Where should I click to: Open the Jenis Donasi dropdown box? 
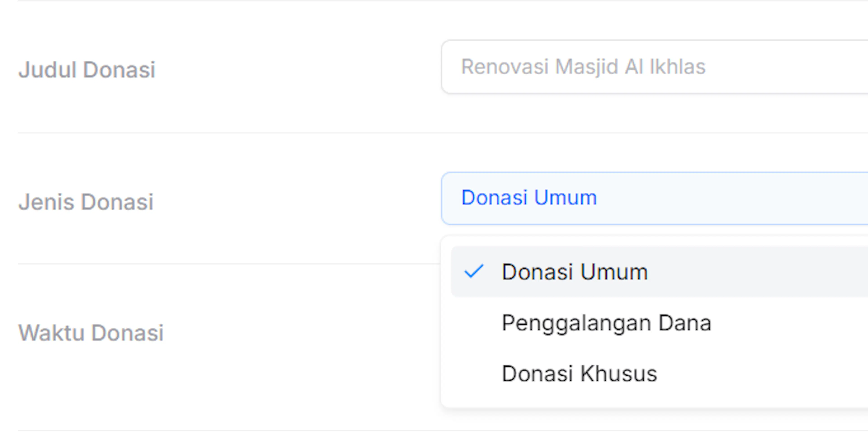pyautogui.click(x=655, y=198)
